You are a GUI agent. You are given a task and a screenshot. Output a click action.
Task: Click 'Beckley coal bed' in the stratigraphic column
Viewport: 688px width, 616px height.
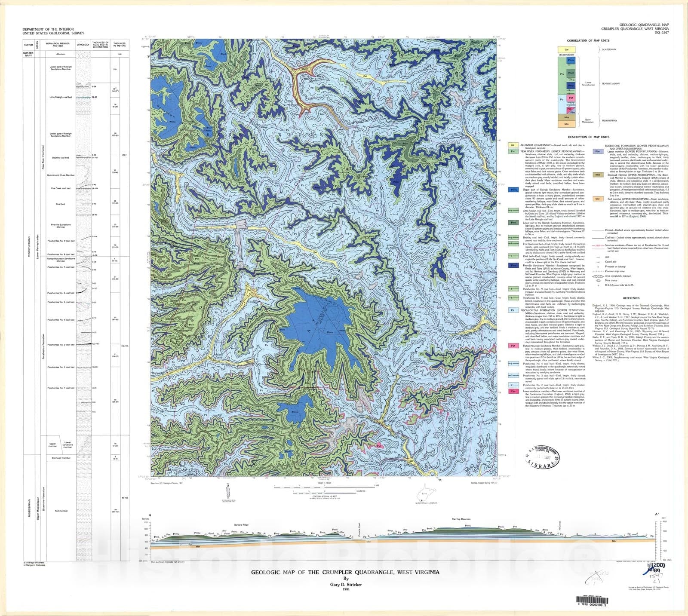tap(61, 157)
